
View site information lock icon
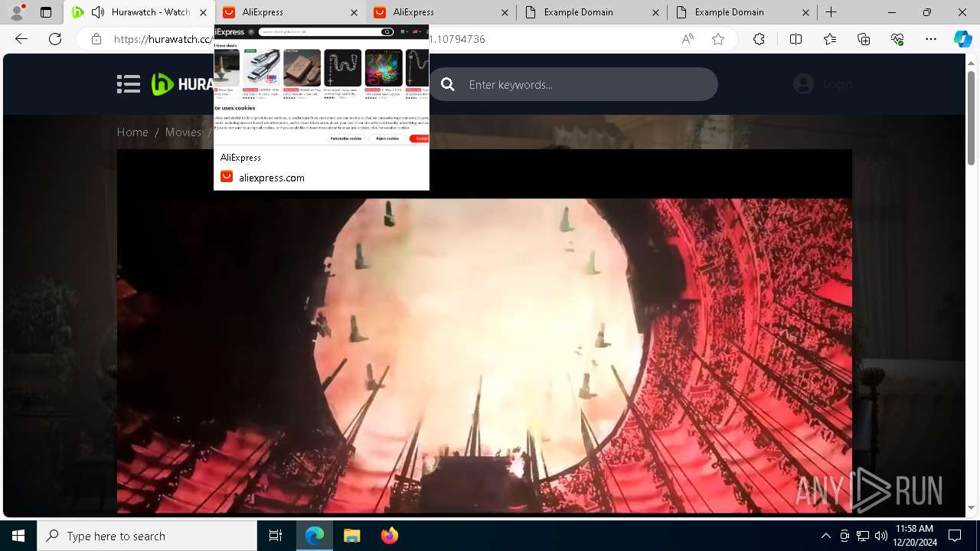(x=96, y=39)
